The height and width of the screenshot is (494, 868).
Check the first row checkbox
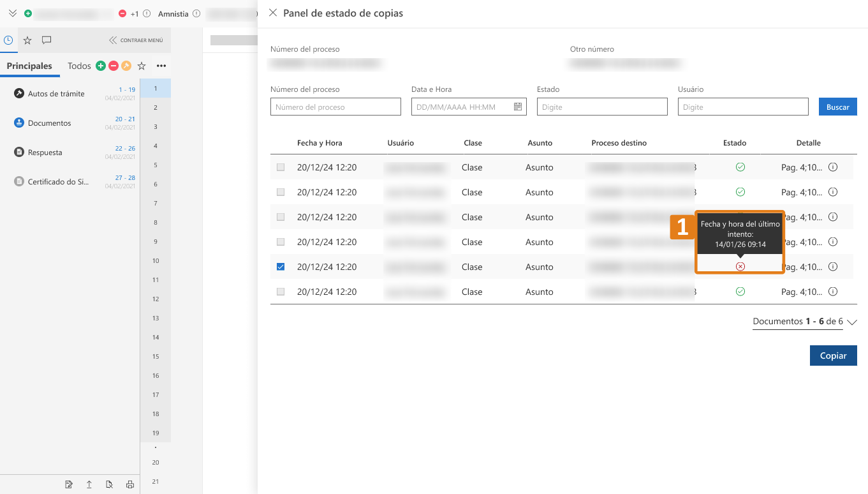(280, 167)
